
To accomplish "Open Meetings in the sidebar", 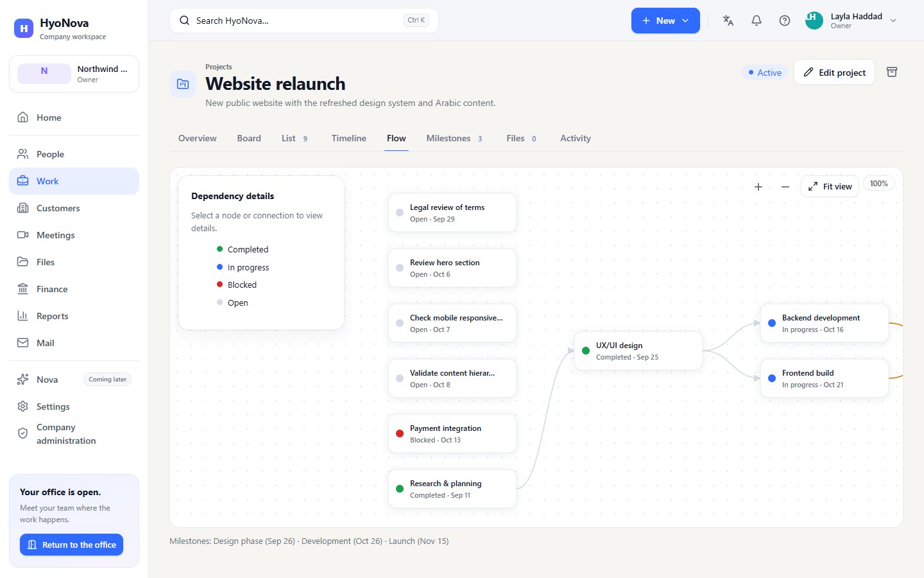I will click(x=74, y=235).
